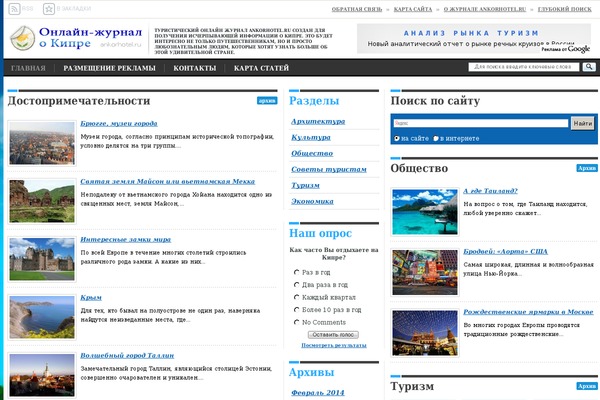Image resolution: width=600 pixels, height=400 pixels.
Task: Select 'No Comments' poll option
Action: click(297, 322)
